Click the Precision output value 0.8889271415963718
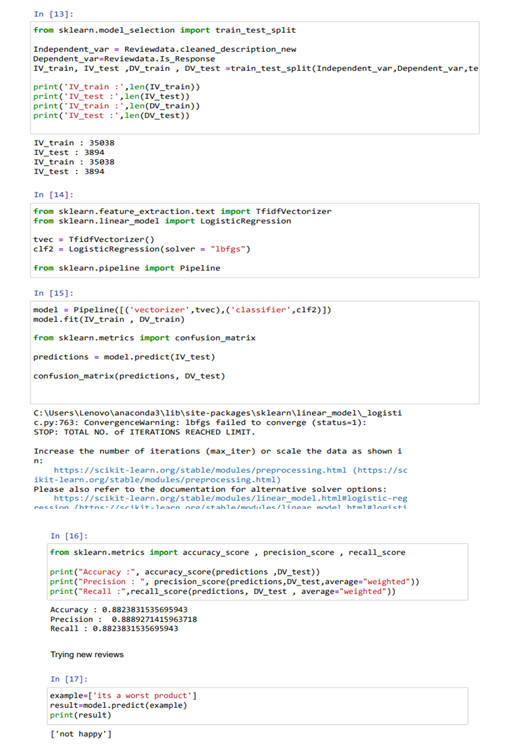 [x=154, y=619]
